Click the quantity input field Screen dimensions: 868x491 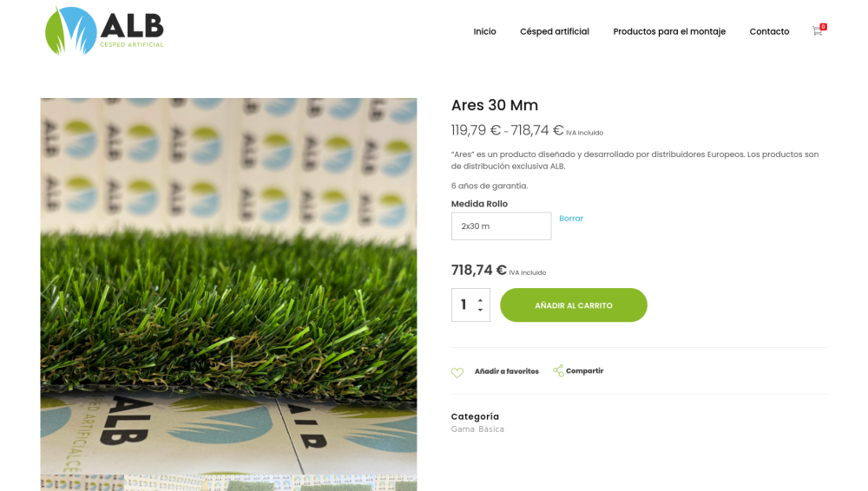(x=464, y=304)
